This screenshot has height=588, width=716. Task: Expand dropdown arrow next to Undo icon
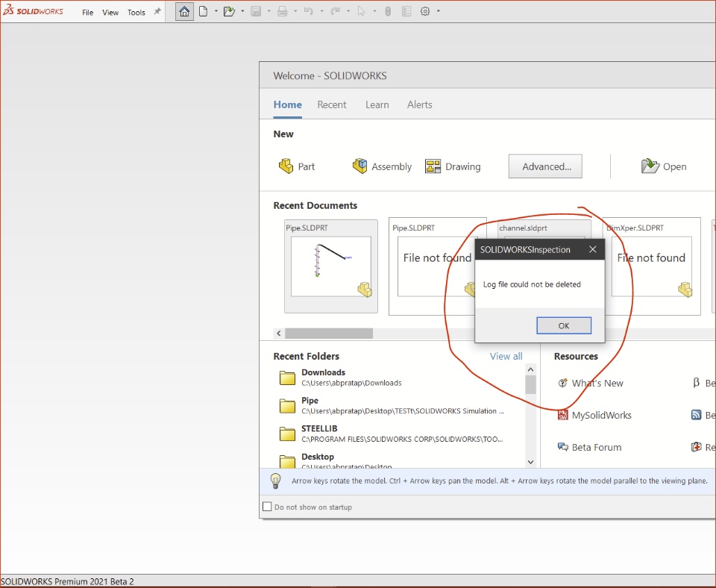tap(322, 11)
